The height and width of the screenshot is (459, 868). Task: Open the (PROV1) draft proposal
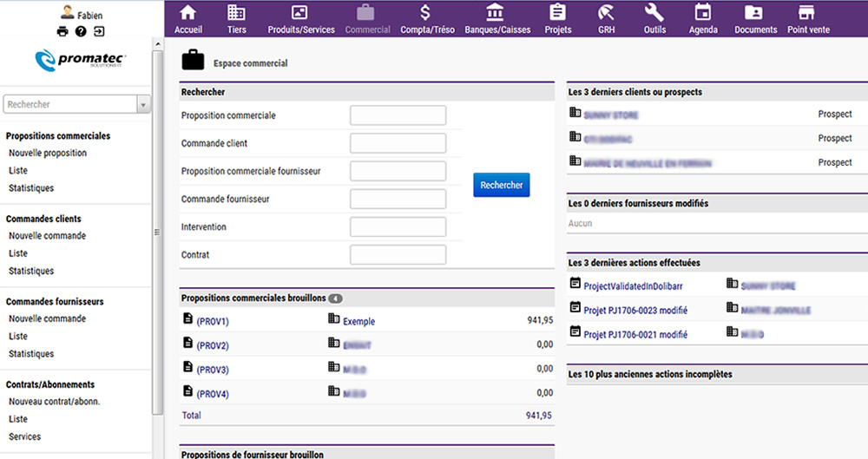click(213, 322)
